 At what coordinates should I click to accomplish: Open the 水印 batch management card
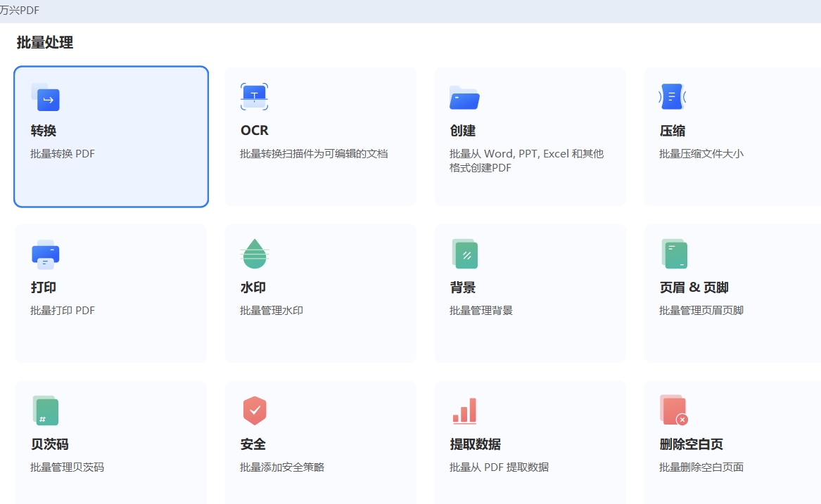320,293
